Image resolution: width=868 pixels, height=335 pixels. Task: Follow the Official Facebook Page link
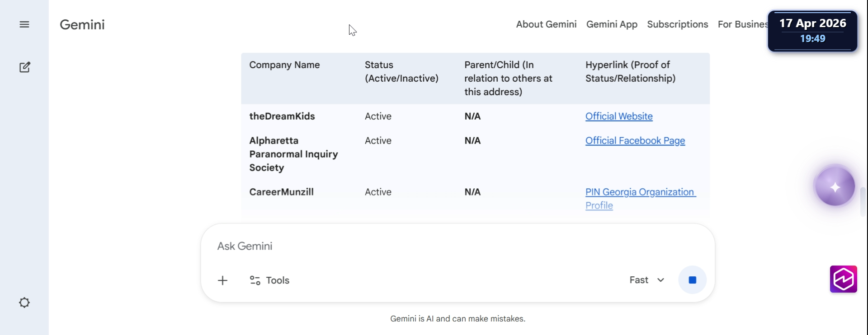click(x=635, y=141)
